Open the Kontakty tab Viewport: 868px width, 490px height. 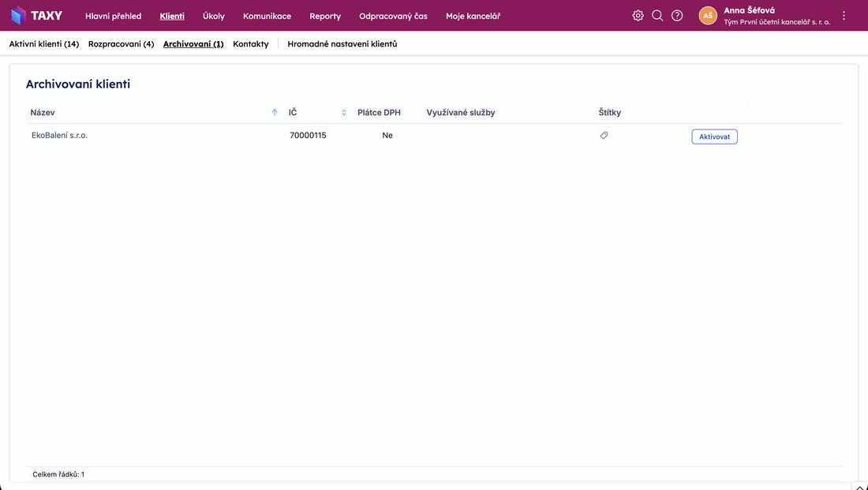(x=251, y=43)
